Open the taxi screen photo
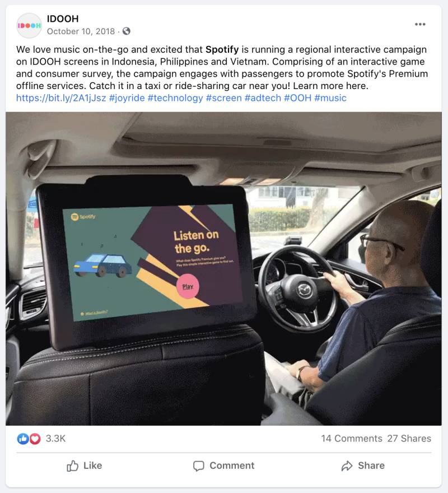The height and width of the screenshot is (493, 448). pyautogui.click(x=223, y=268)
